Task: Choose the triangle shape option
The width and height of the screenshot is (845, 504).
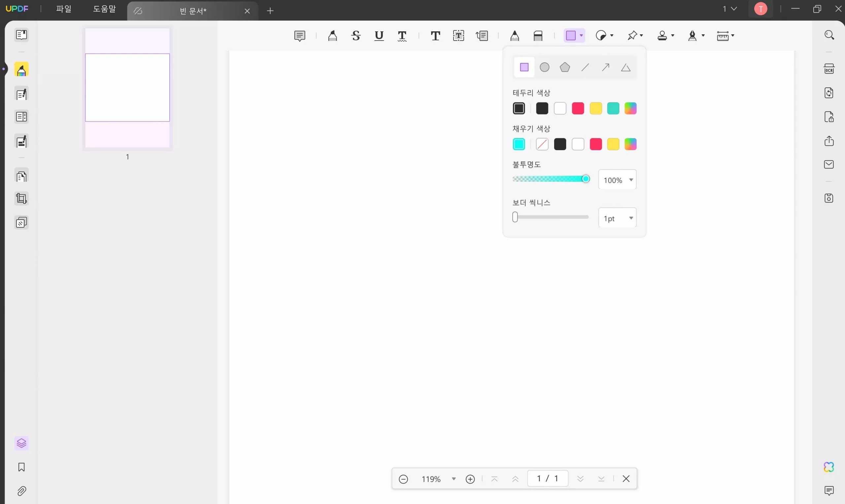Action: click(x=625, y=67)
